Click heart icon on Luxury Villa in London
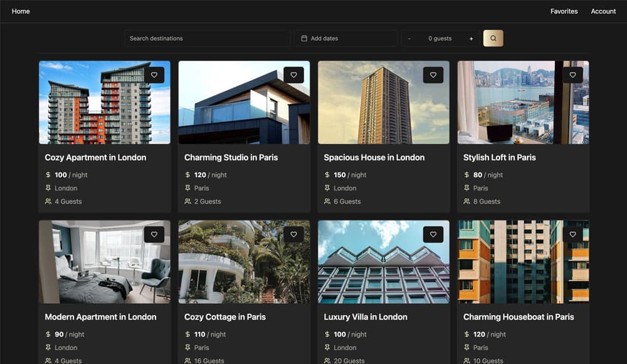The image size is (627, 364). [433, 235]
